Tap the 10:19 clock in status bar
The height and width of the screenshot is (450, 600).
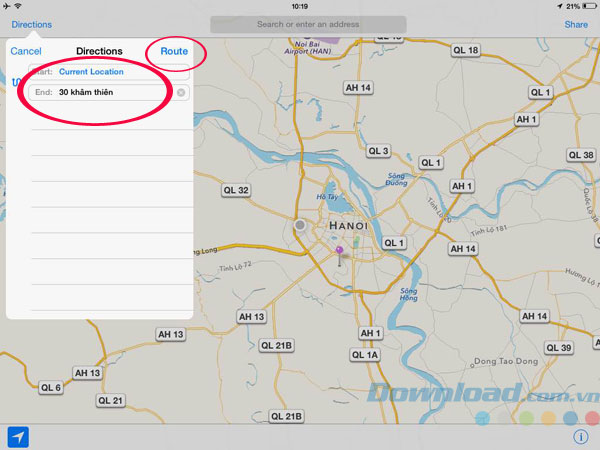click(x=300, y=6)
